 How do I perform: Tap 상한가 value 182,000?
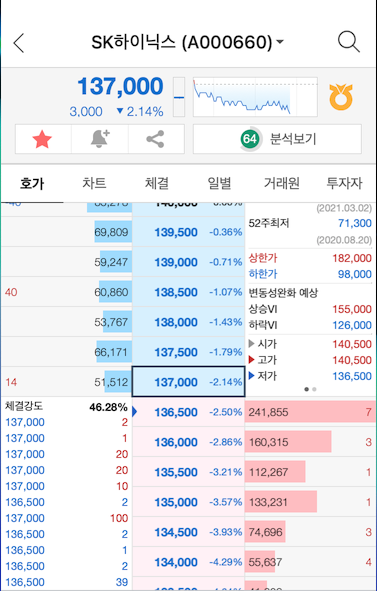point(352,258)
